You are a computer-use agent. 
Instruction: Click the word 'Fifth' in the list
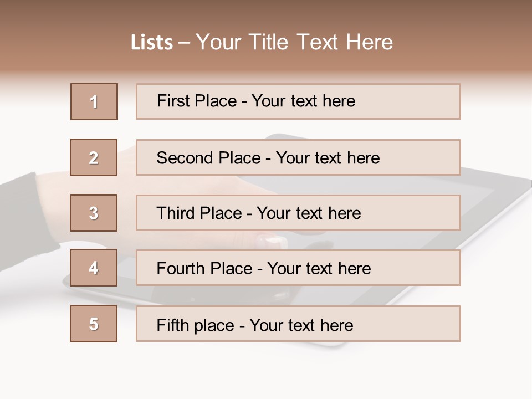(172, 325)
